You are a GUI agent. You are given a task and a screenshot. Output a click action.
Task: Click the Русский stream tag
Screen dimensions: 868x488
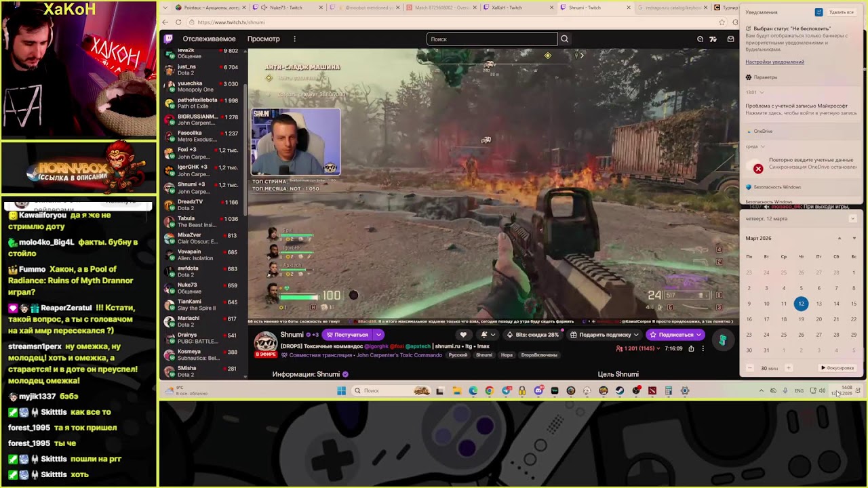(458, 355)
